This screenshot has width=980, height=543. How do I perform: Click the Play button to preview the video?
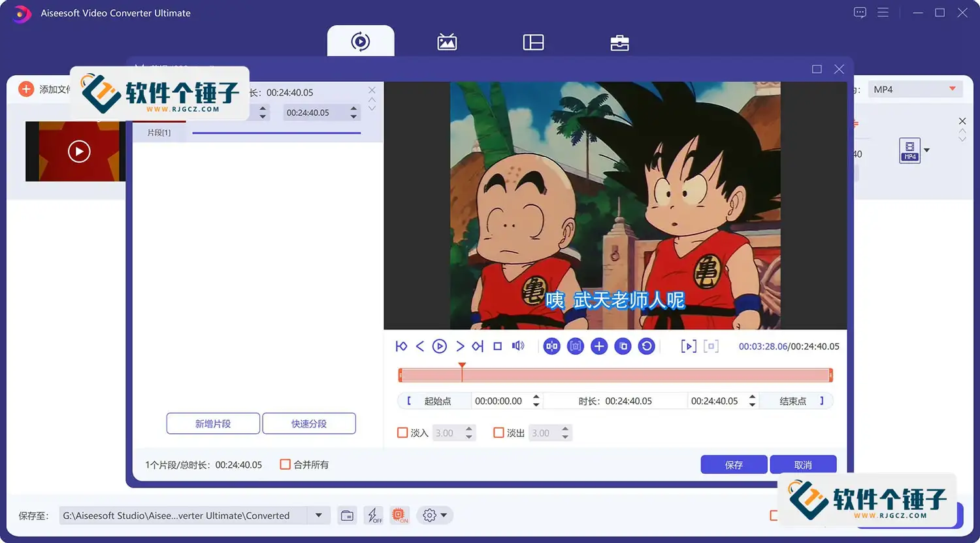click(x=439, y=346)
